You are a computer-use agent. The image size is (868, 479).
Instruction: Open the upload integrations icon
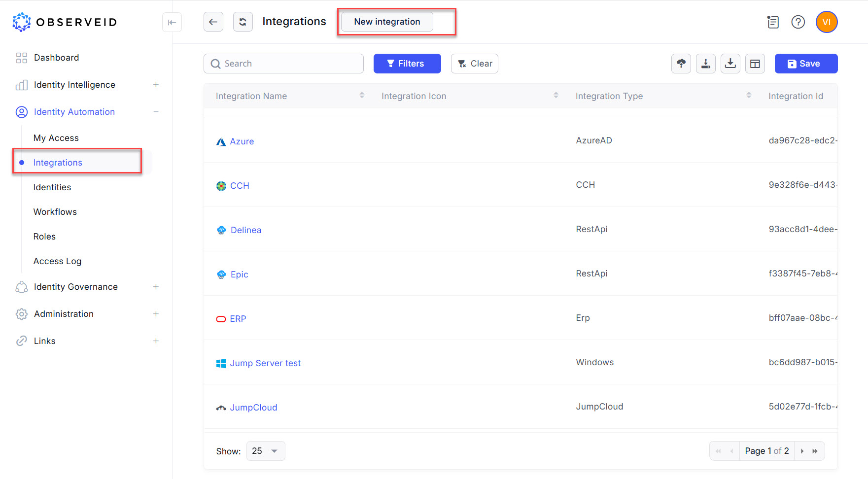(681, 63)
